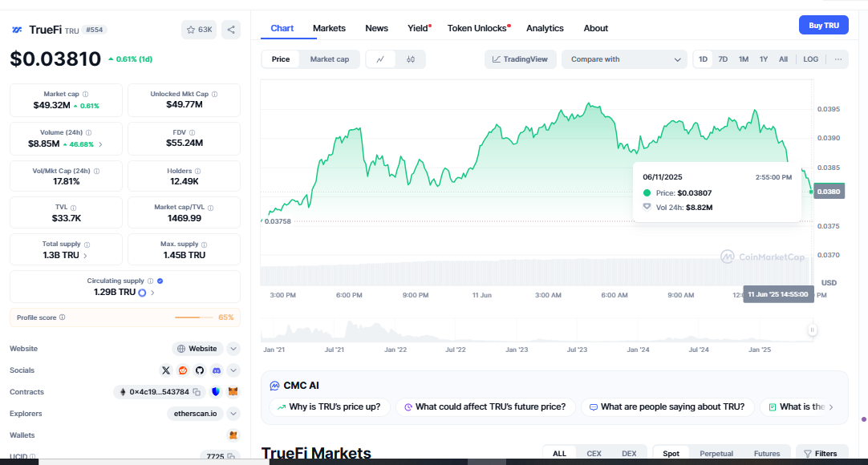Image resolution: width=868 pixels, height=465 pixels.
Task: Click the chart range slider handle
Action: tap(812, 330)
